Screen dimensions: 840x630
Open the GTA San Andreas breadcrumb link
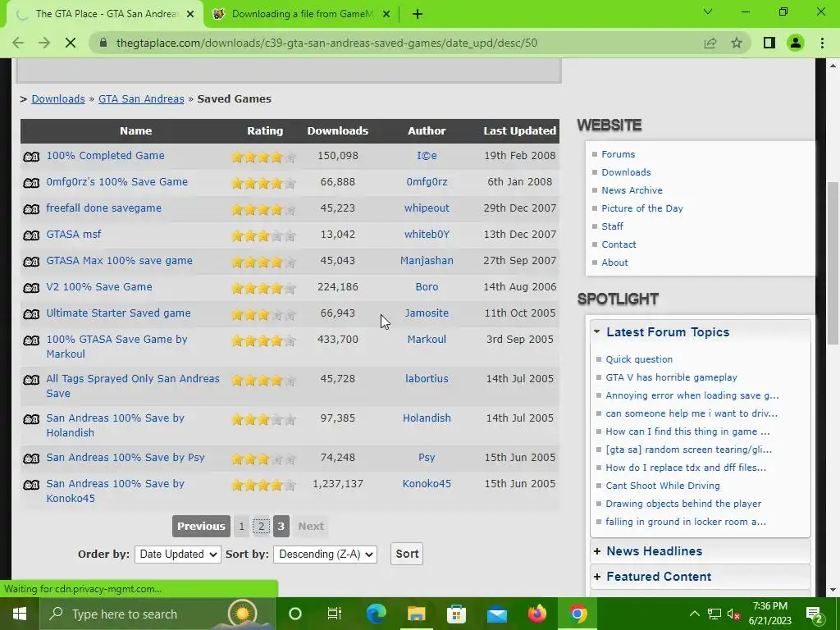141,99
